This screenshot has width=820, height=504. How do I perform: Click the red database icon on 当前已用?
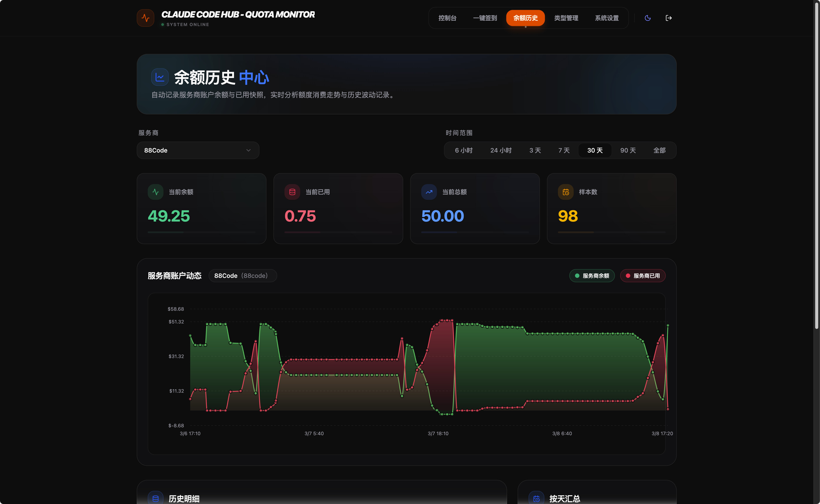tap(292, 192)
